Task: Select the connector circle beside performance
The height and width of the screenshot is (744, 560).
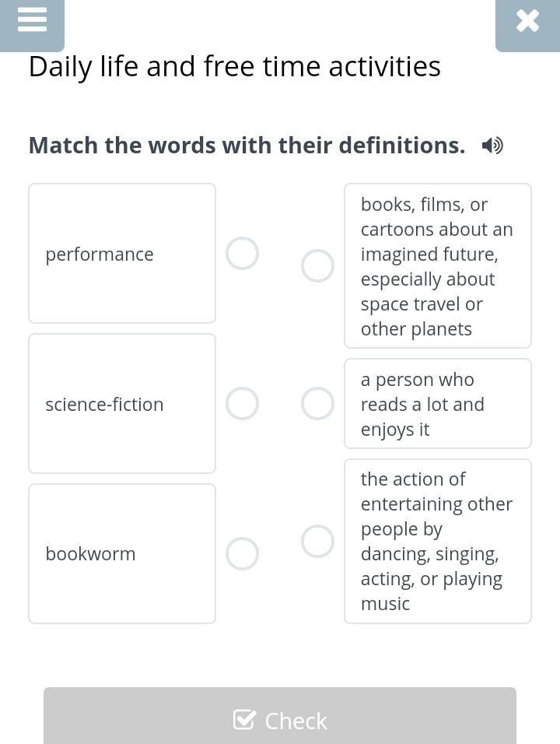Action: click(x=242, y=254)
